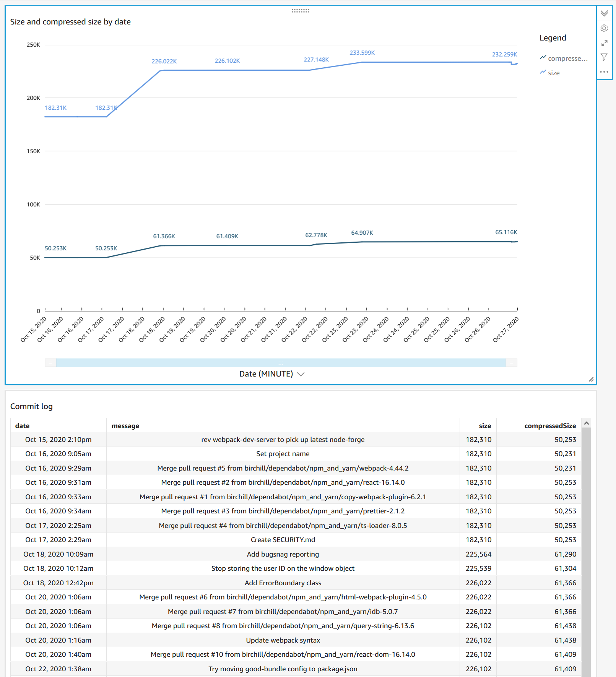Image resolution: width=616 pixels, height=677 pixels.
Task: Maximize the chart with the expand arrows icon
Action: pyautogui.click(x=604, y=43)
